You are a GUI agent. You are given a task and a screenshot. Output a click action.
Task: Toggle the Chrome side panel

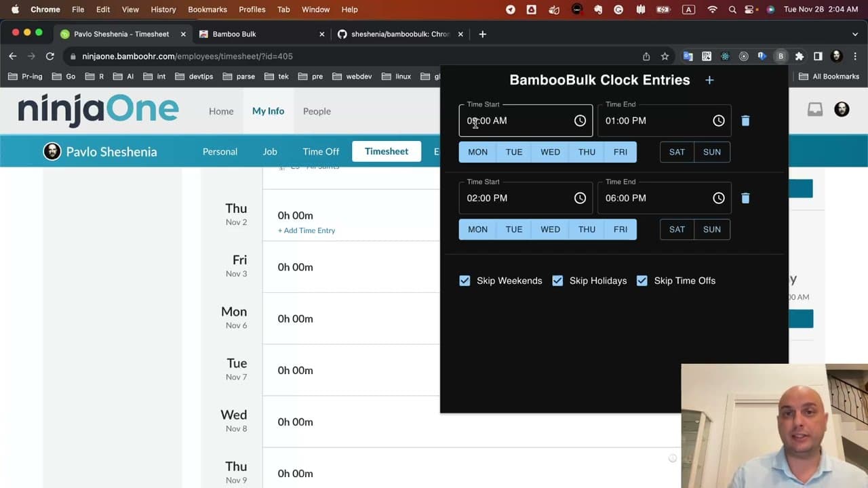point(818,56)
